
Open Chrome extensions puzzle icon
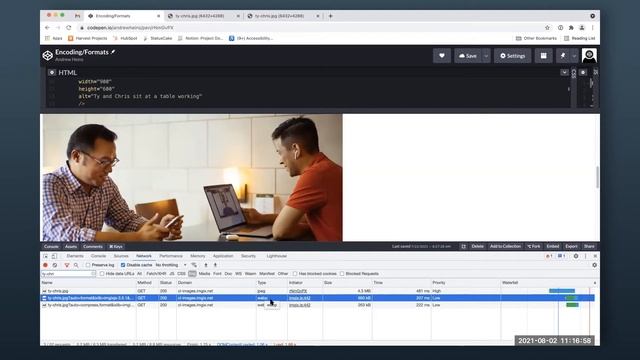(571, 27)
